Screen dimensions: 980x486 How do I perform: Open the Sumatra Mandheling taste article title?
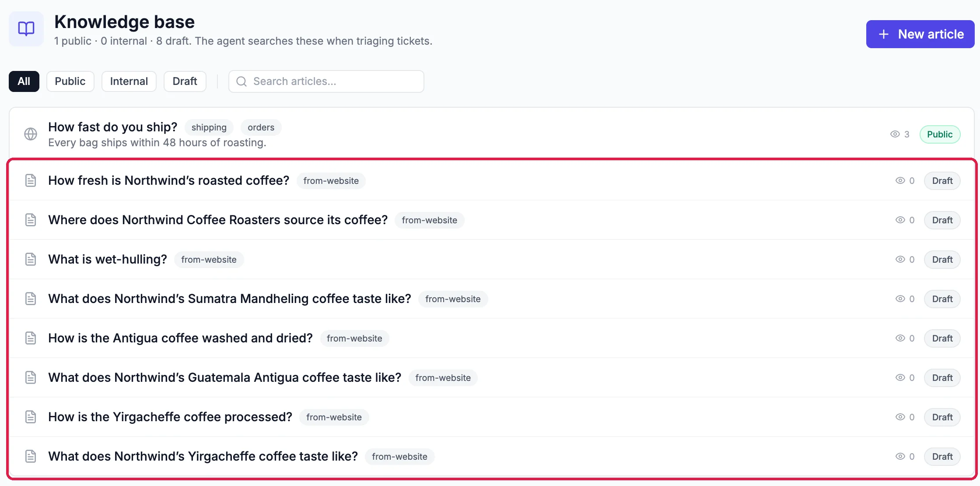pyautogui.click(x=230, y=299)
